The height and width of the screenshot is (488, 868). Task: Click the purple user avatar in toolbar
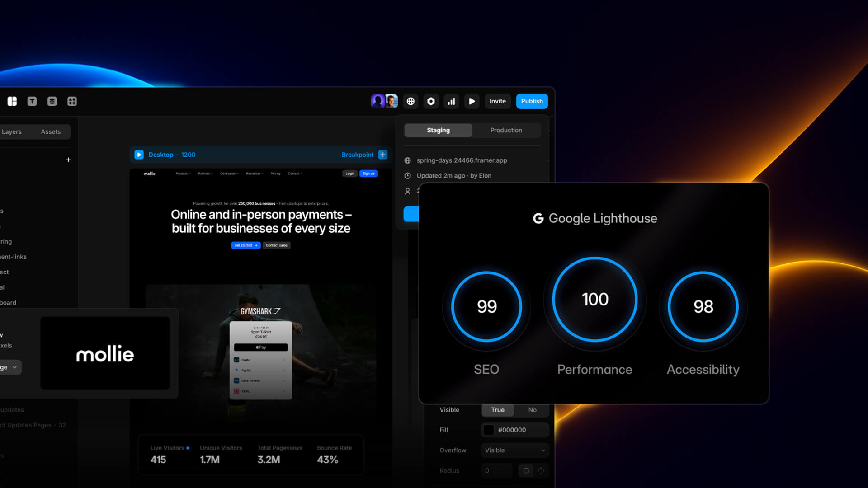click(377, 101)
